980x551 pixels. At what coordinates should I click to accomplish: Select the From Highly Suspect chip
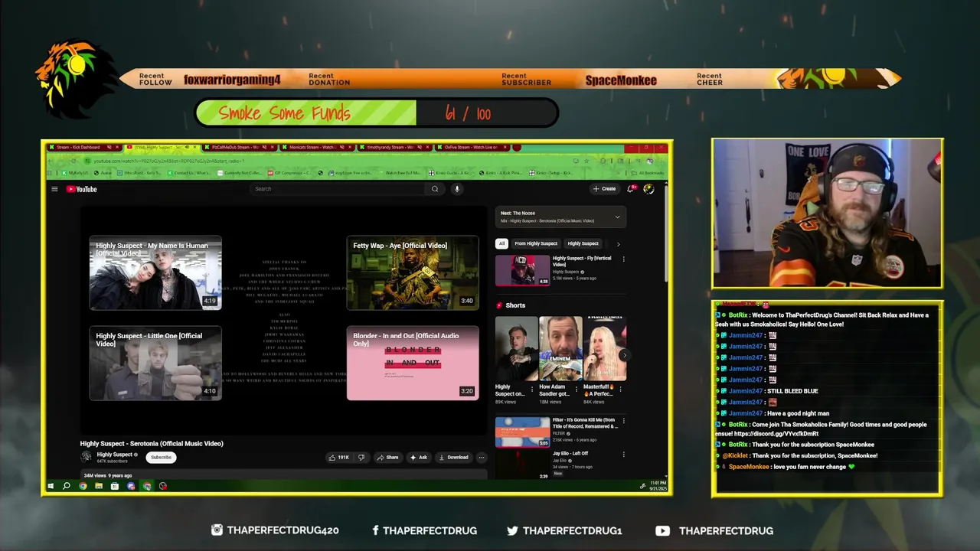[536, 243]
